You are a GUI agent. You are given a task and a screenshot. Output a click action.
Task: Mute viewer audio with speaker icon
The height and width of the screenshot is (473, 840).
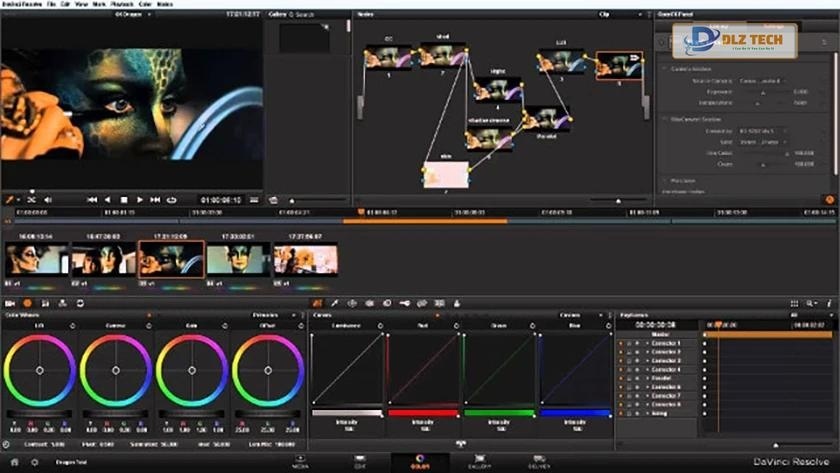coord(48,200)
